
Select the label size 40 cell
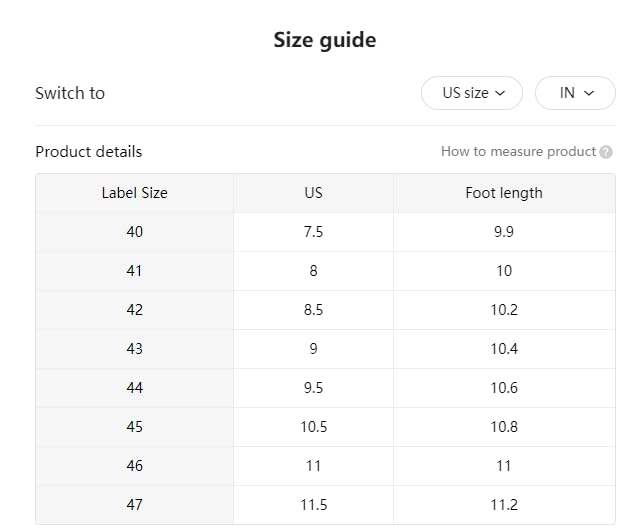(x=135, y=232)
